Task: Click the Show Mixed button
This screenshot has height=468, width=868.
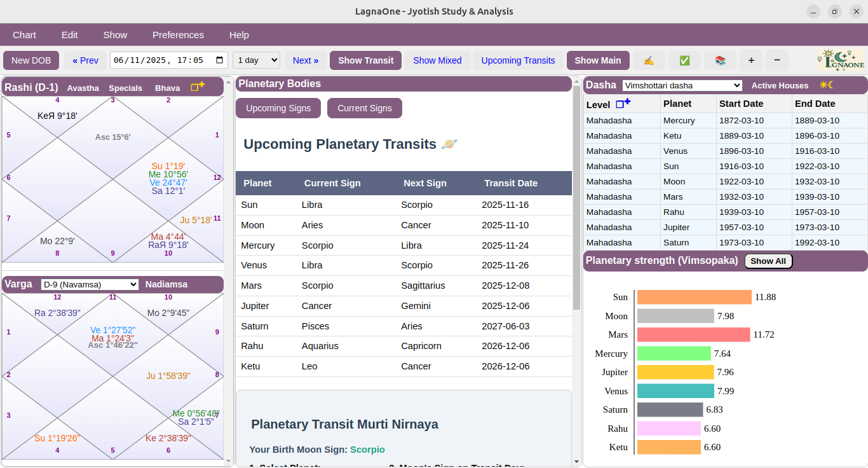Action: tap(437, 60)
